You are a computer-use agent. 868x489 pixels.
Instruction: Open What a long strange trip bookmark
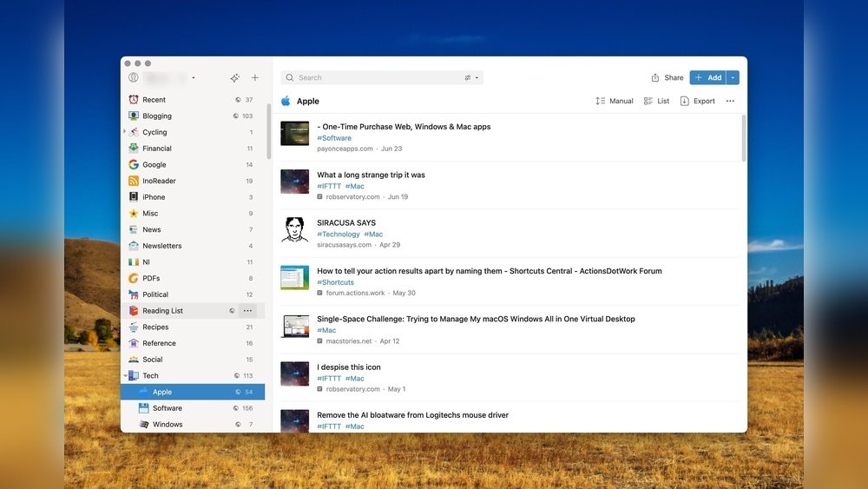pos(371,175)
